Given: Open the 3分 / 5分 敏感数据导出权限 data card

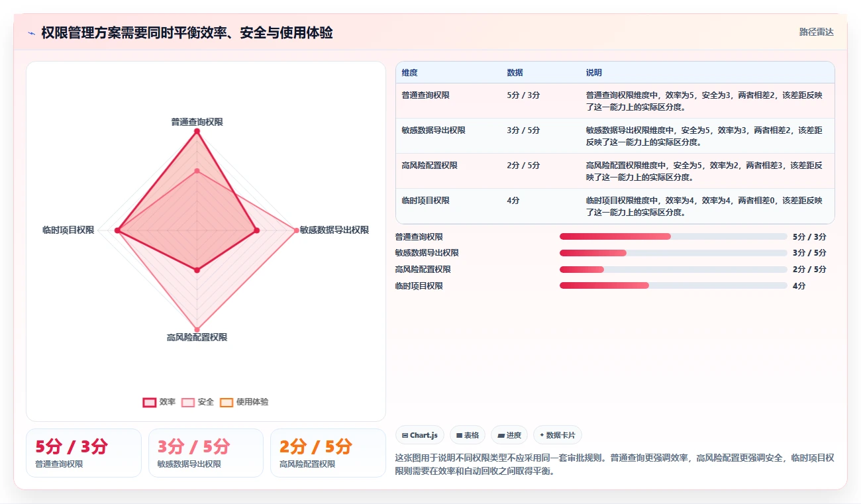Looking at the screenshot, I should (206, 453).
